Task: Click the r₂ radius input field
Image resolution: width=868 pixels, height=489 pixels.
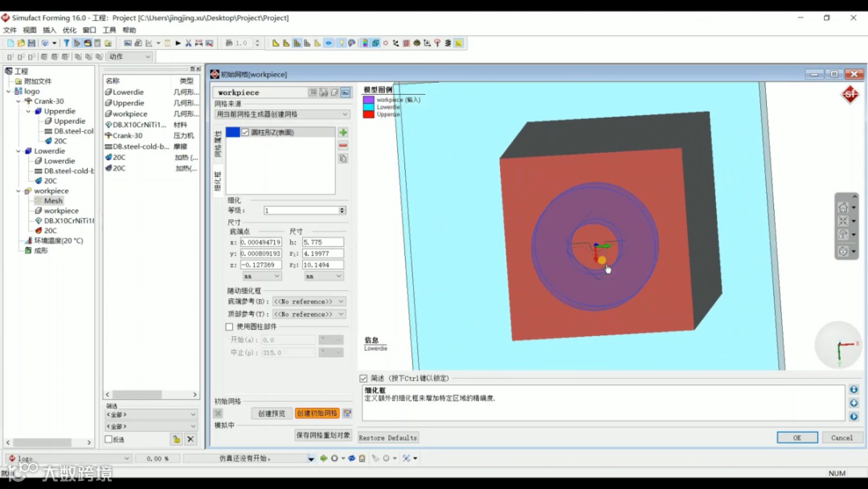Action: [323, 265]
